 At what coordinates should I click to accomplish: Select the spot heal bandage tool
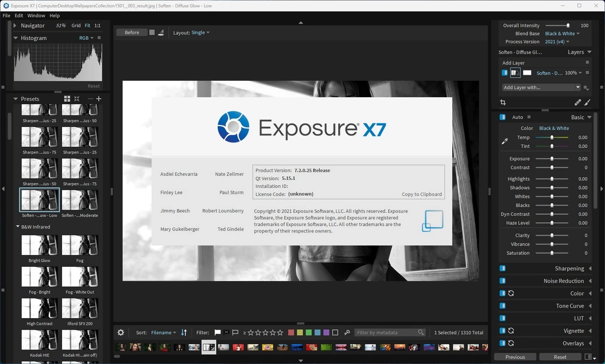point(578,102)
